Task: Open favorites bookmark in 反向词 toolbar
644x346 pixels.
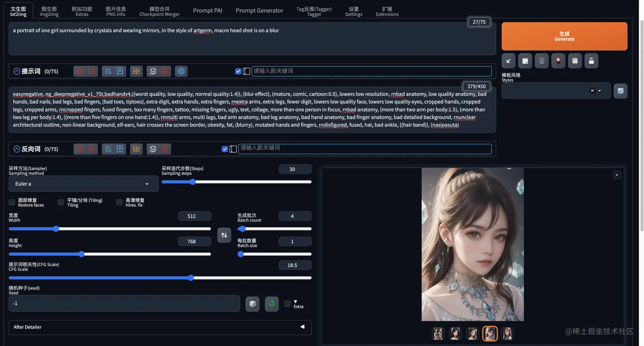Action: tap(120, 149)
